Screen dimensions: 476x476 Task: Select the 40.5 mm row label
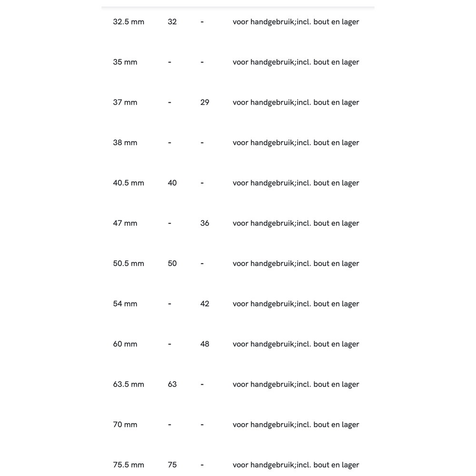click(x=129, y=183)
